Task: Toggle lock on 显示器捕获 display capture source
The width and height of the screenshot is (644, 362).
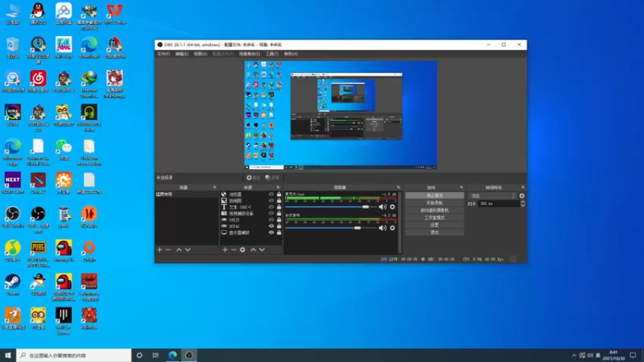Action: point(279,232)
